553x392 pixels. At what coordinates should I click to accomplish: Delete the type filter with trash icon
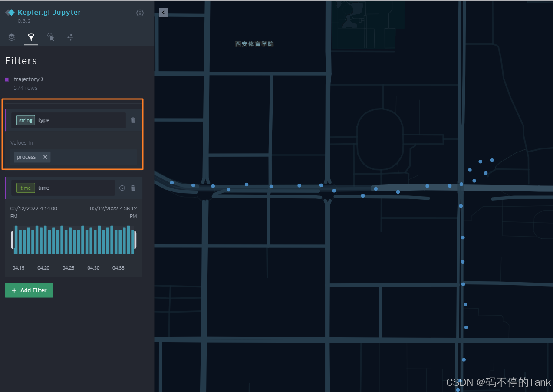point(133,120)
